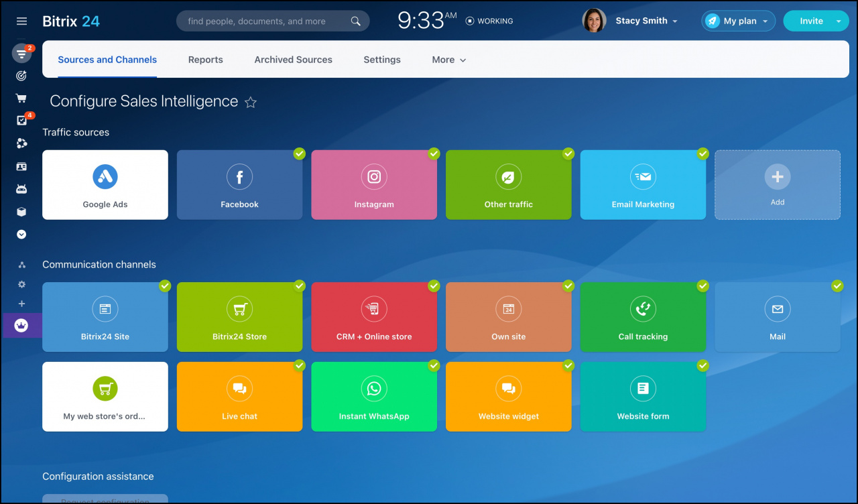Open the Settings tab
The width and height of the screenshot is (858, 504).
click(x=382, y=60)
